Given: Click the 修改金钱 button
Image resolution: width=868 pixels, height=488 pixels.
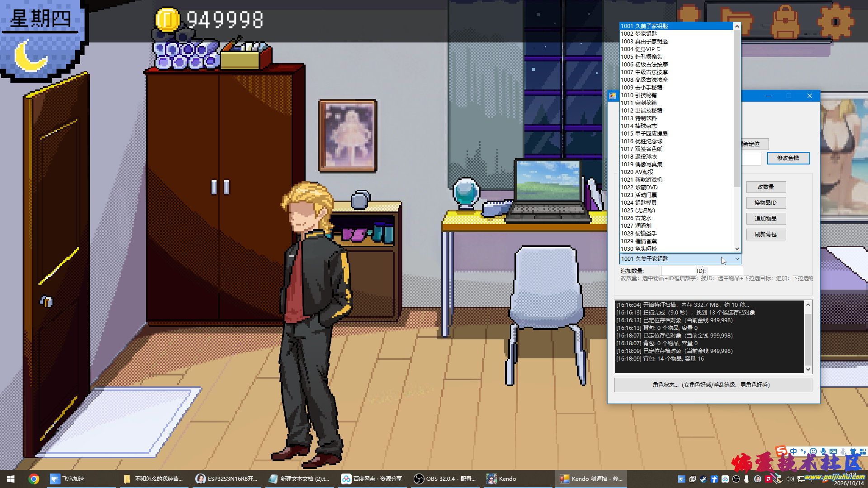Looking at the screenshot, I should (x=788, y=158).
